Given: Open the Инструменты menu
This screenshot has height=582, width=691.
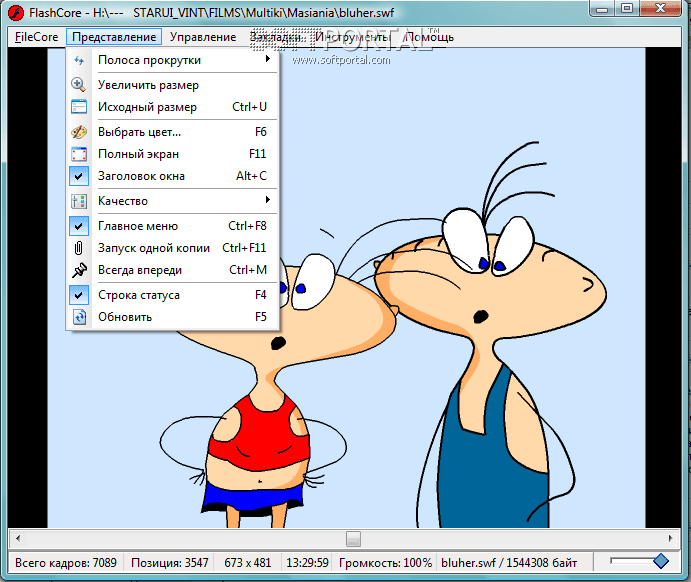Looking at the screenshot, I should click(x=352, y=37).
